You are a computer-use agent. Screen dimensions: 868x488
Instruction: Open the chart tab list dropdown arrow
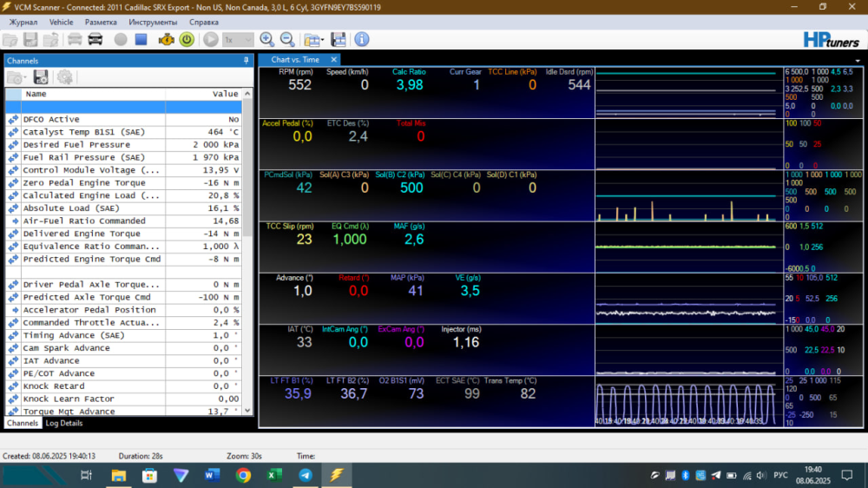858,60
